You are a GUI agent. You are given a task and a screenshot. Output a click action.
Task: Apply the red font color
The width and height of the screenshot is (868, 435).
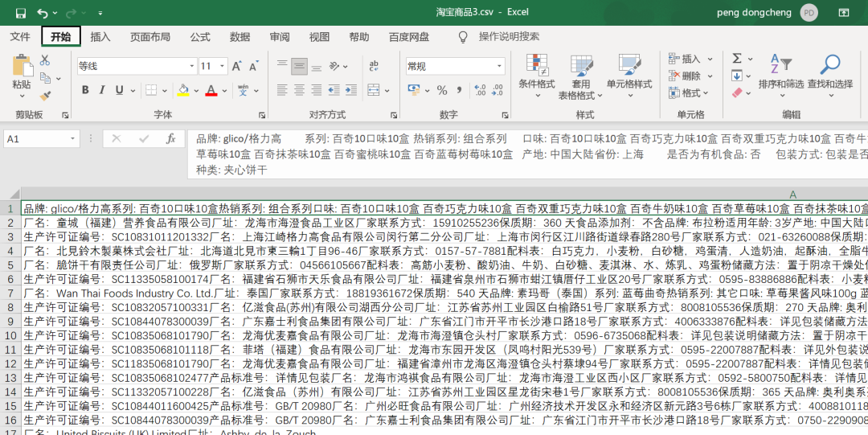[211, 90]
